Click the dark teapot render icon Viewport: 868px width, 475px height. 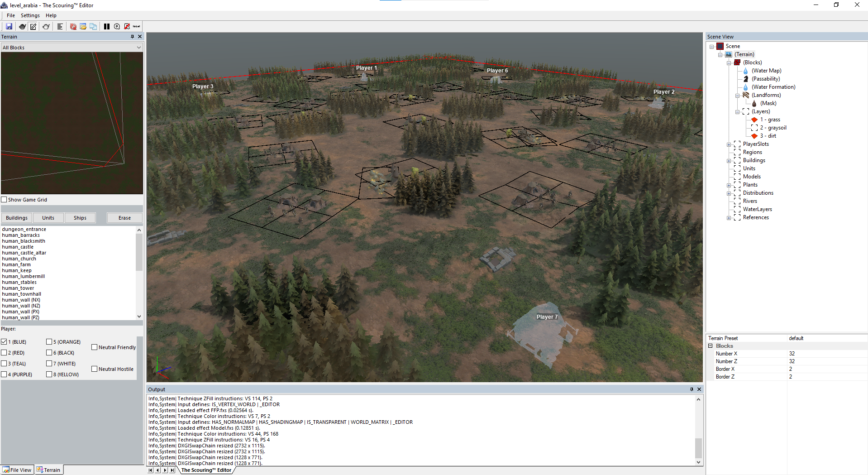(22, 26)
